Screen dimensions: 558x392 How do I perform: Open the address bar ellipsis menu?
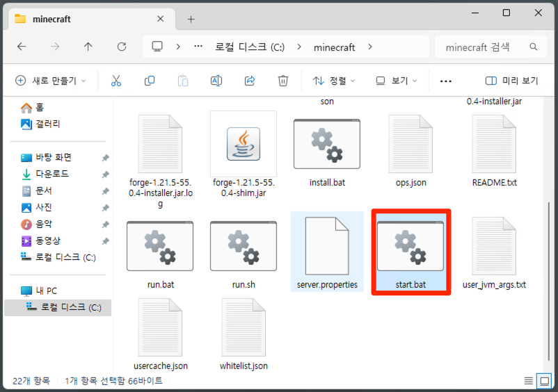(198, 47)
